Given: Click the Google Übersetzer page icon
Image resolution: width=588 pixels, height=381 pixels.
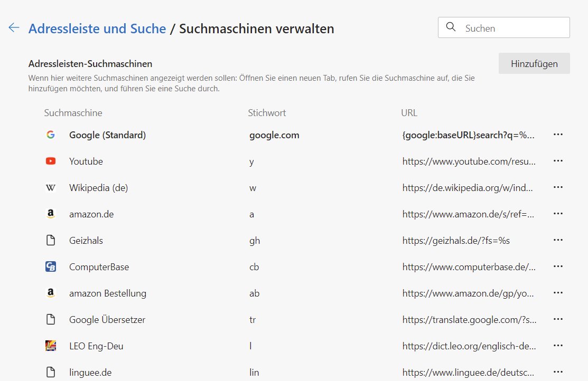Looking at the screenshot, I should [x=51, y=319].
